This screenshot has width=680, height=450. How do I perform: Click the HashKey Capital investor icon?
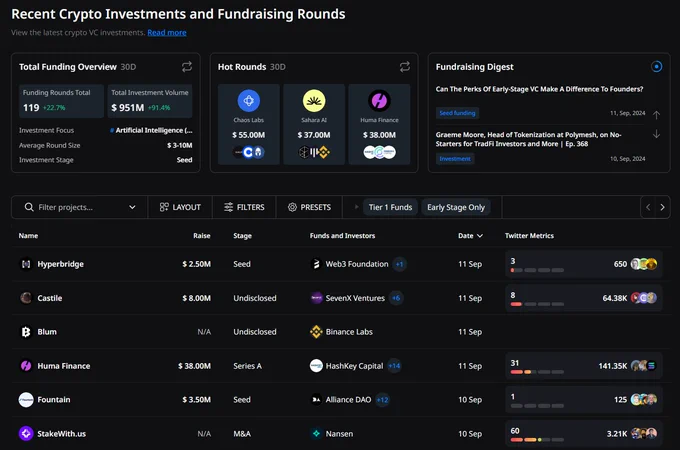click(x=316, y=366)
